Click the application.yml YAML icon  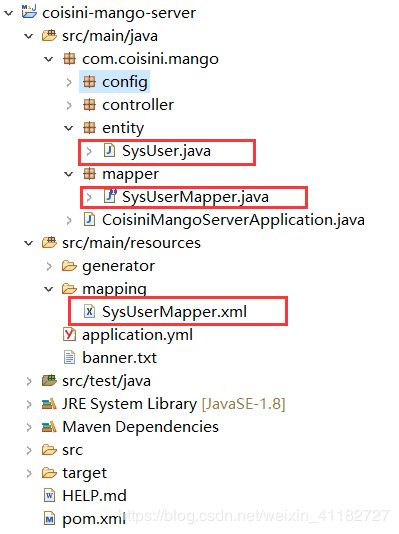(x=69, y=334)
